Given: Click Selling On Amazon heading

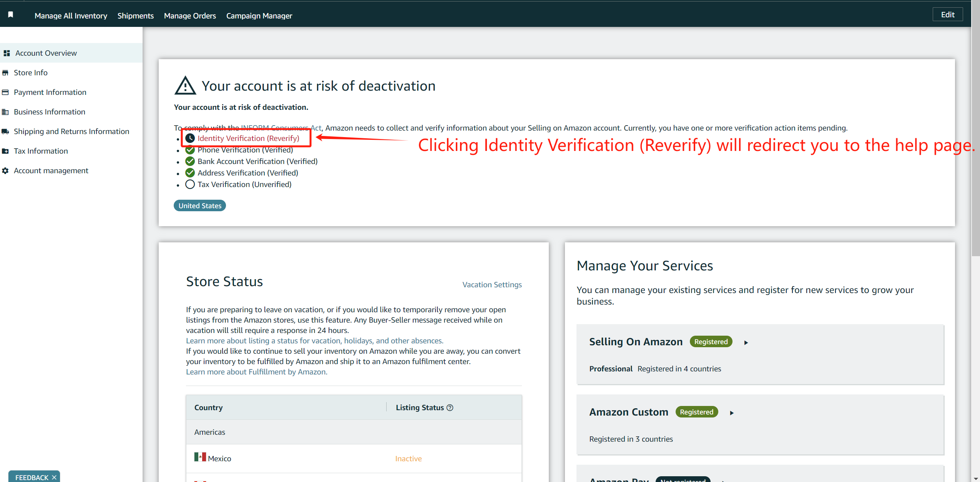Looking at the screenshot, I should coord(636,342).
